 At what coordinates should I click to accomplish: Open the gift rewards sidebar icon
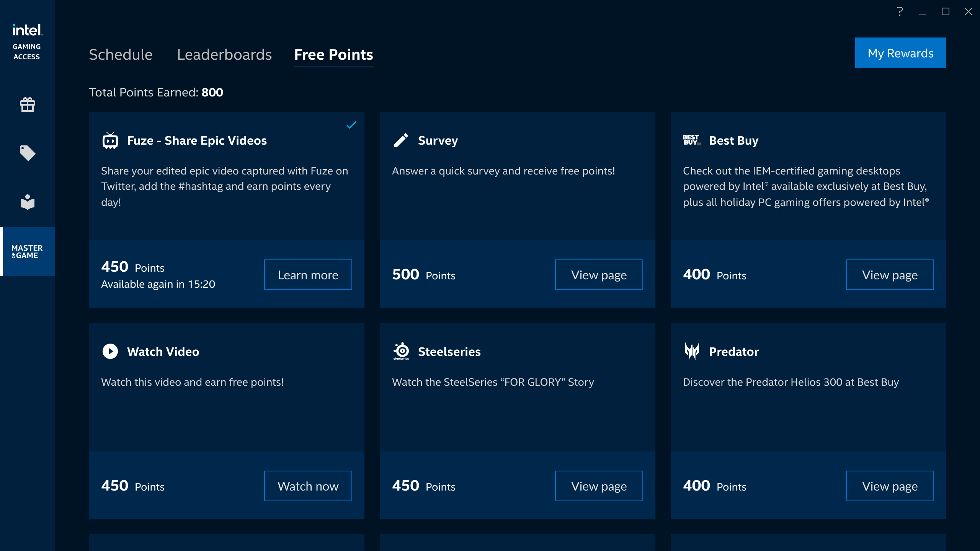click(27, 104)
